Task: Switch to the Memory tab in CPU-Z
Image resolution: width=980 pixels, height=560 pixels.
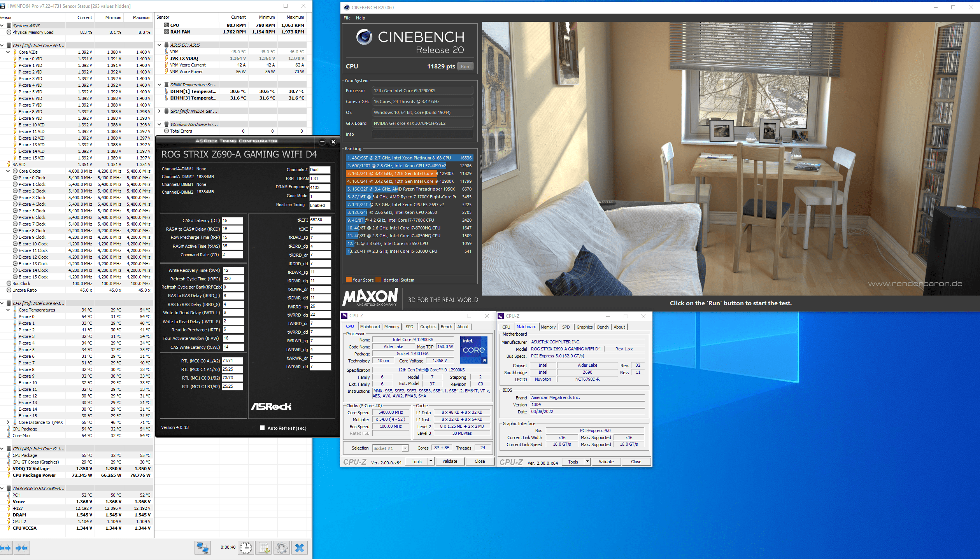Action: pyautogui.click(x=392, y=327)
